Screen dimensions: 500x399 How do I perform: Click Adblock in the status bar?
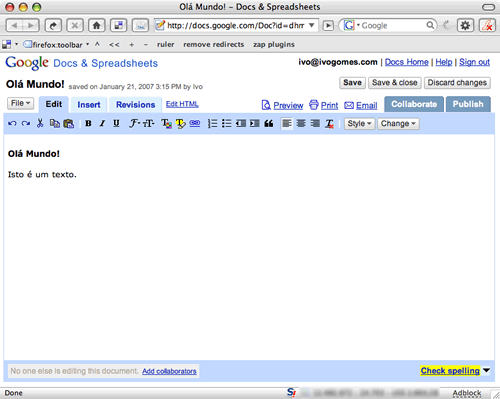click(x=467, y=393)
